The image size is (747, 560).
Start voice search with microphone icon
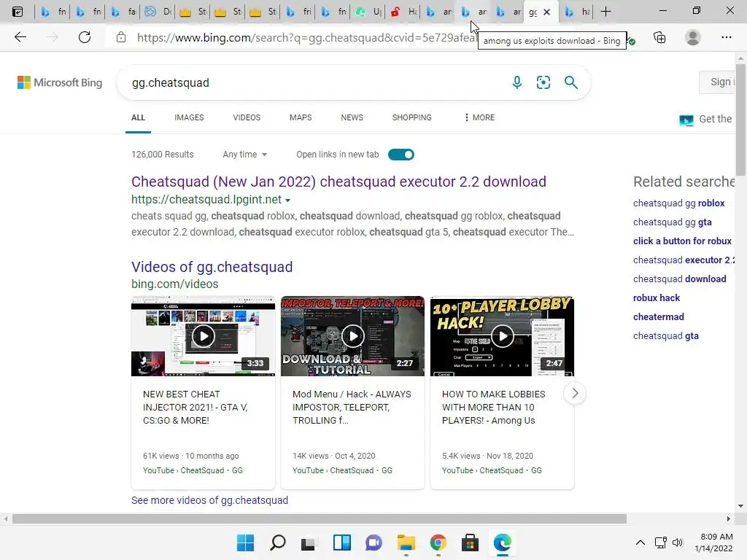[x=517, y=82]
